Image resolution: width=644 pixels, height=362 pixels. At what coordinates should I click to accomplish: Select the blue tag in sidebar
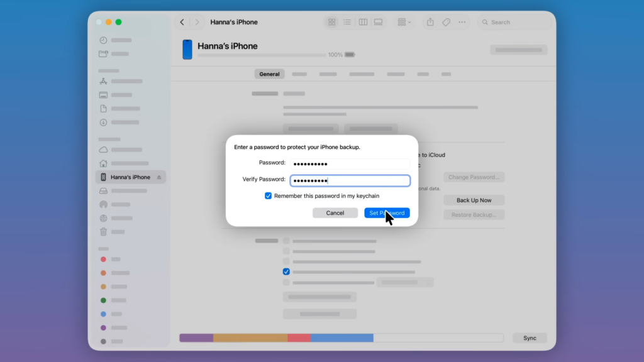pos(104,314)
